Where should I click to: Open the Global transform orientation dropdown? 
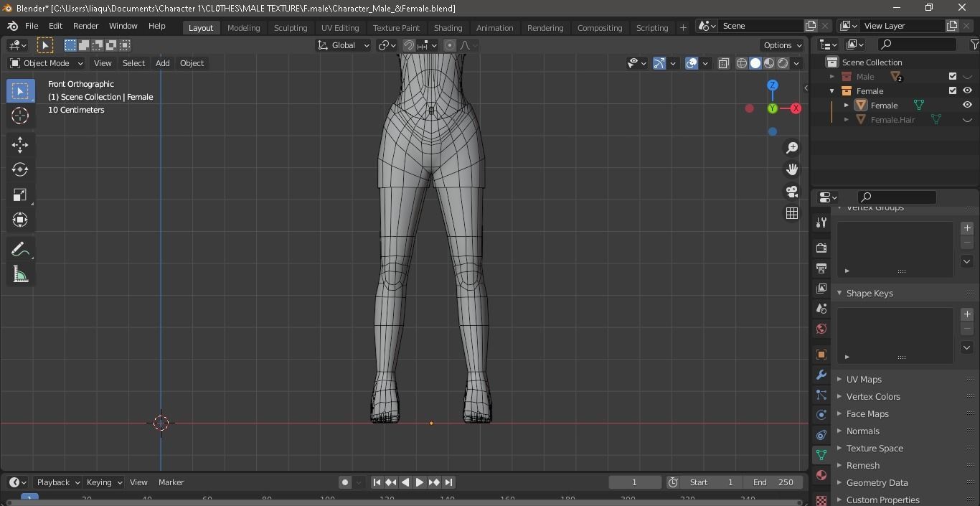tap(343, 45)
